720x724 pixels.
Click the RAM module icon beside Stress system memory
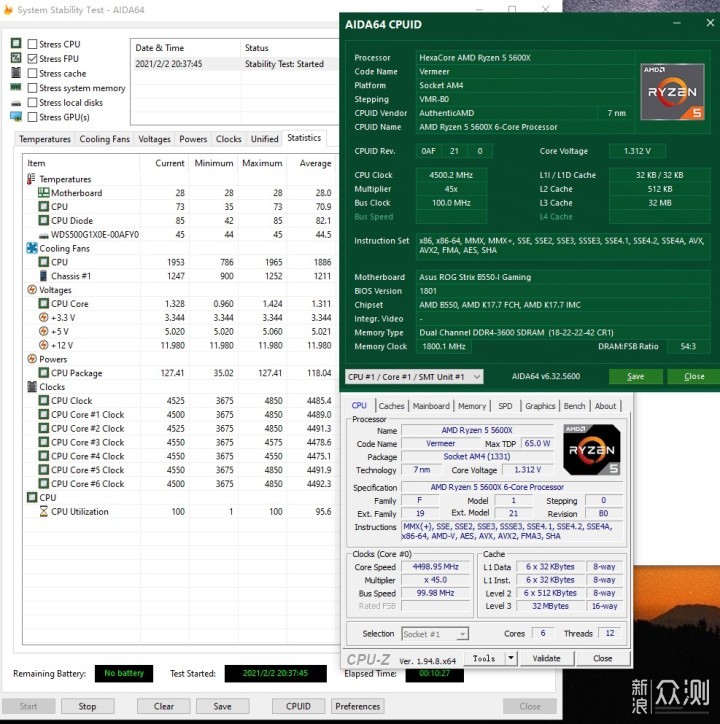(16, 87)
